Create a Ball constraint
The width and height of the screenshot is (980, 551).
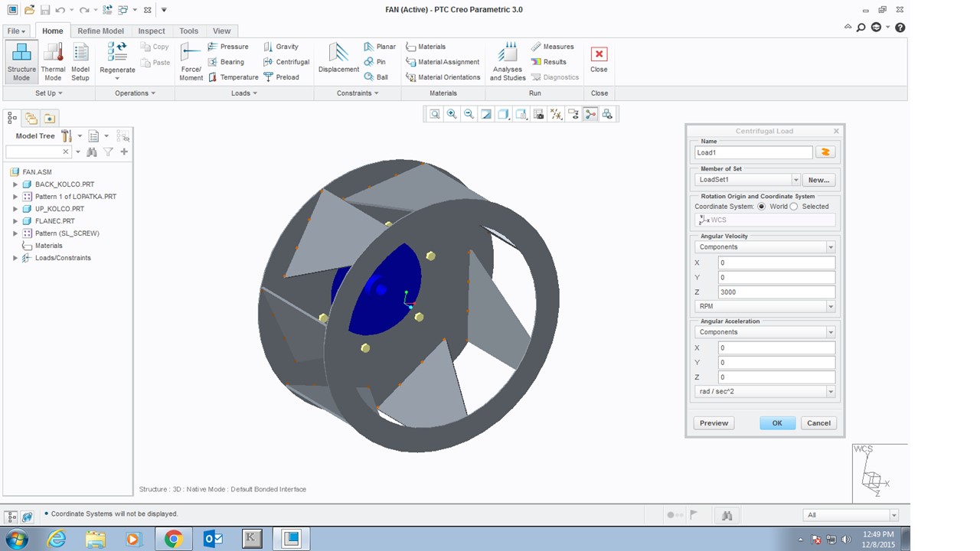click(x=376, y=77)
